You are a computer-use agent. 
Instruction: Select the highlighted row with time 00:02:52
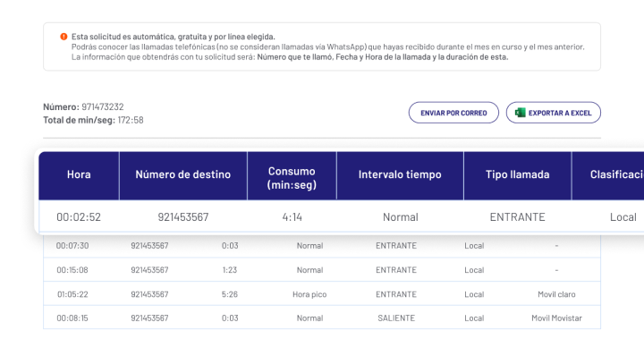click(x=342, y=216)
